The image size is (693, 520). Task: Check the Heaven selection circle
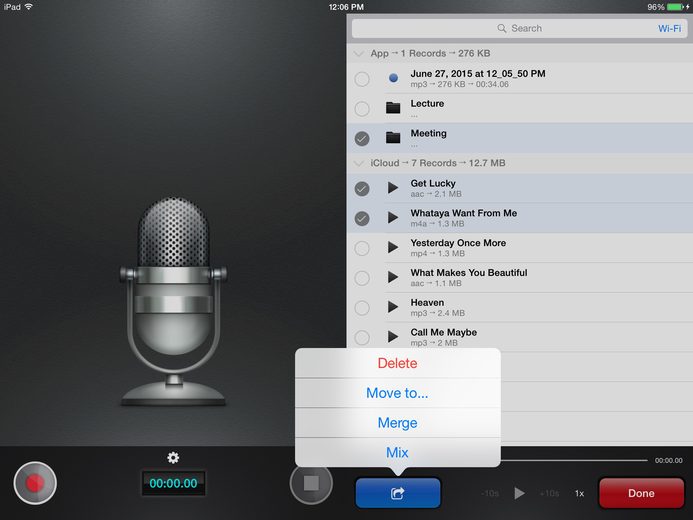(362, 308)
